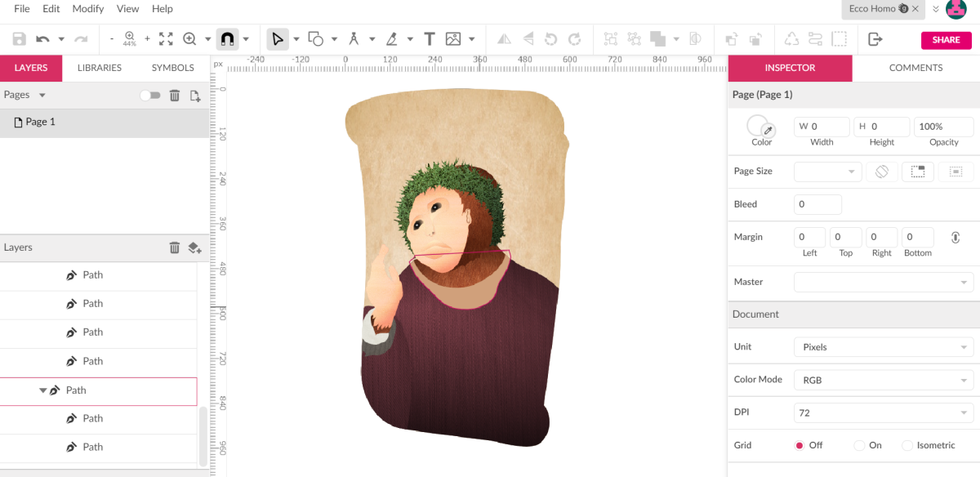Open the Edit menu

coord(51,9)
